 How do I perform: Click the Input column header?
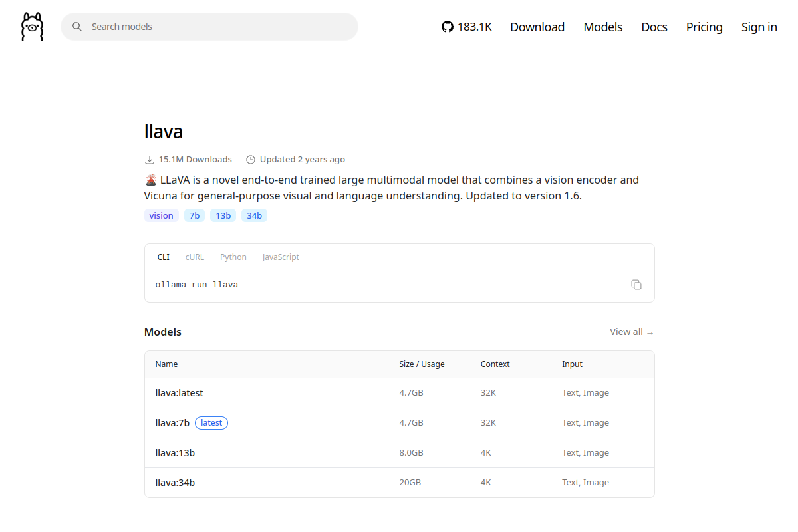pos(572,364)
